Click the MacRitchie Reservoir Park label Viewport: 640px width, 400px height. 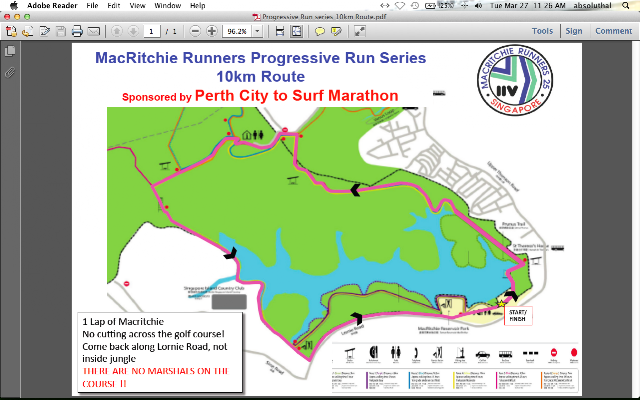443,329
